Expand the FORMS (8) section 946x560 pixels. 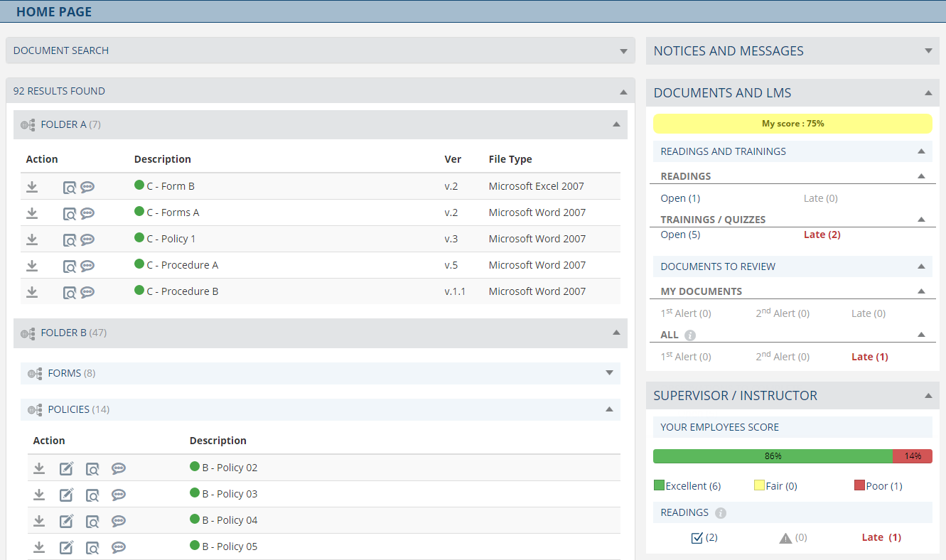pyautogui.click(x=609, y=372)
